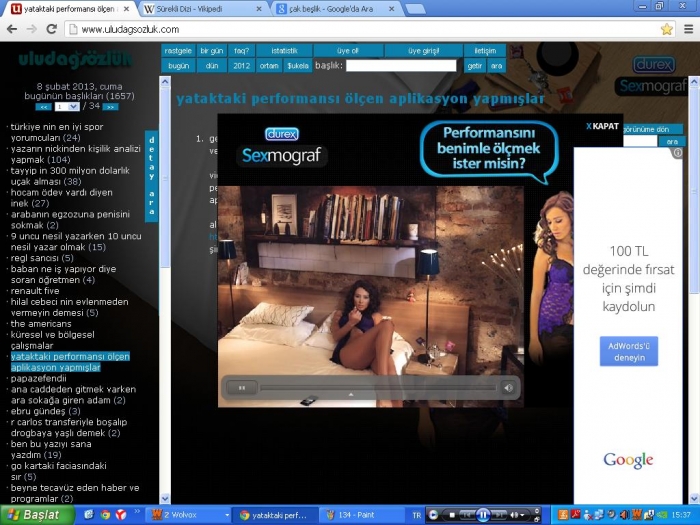Select the yataktaki performansı ölçen tab
Screen dimensions: 700x525
(71, 9)
